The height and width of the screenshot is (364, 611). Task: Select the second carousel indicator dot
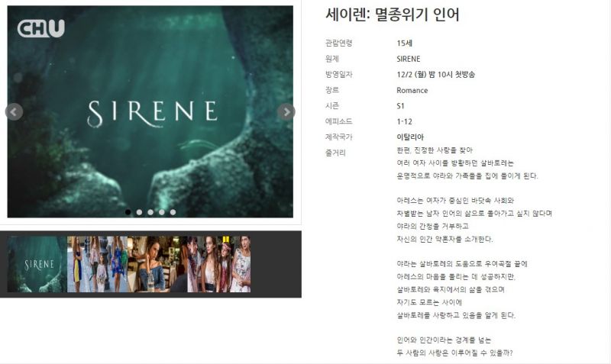(x=140, y=212)
